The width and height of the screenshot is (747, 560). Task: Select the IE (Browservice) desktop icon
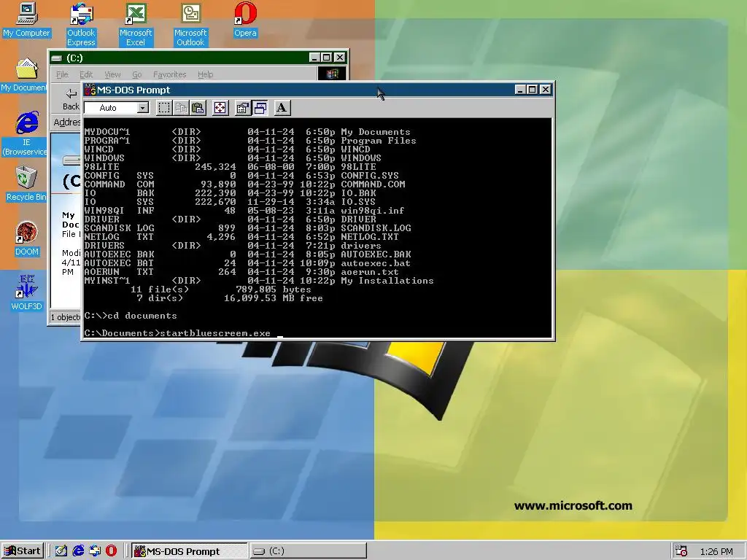[x=26, y=133]
